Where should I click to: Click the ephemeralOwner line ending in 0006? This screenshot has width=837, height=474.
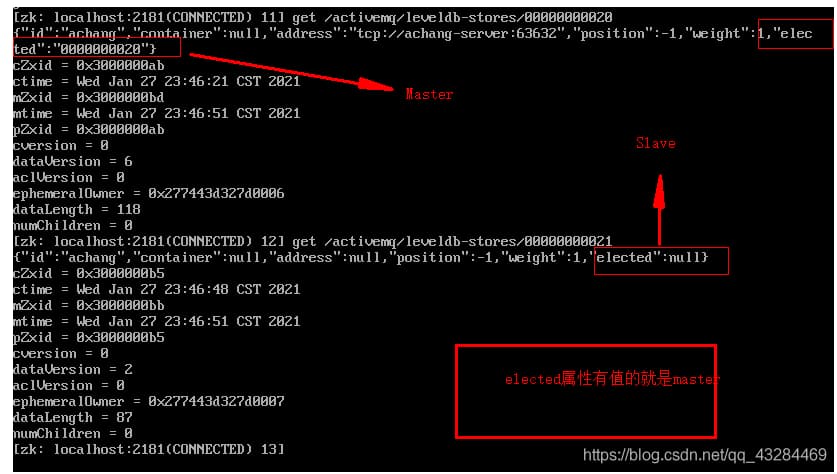[x=149, y=193]
